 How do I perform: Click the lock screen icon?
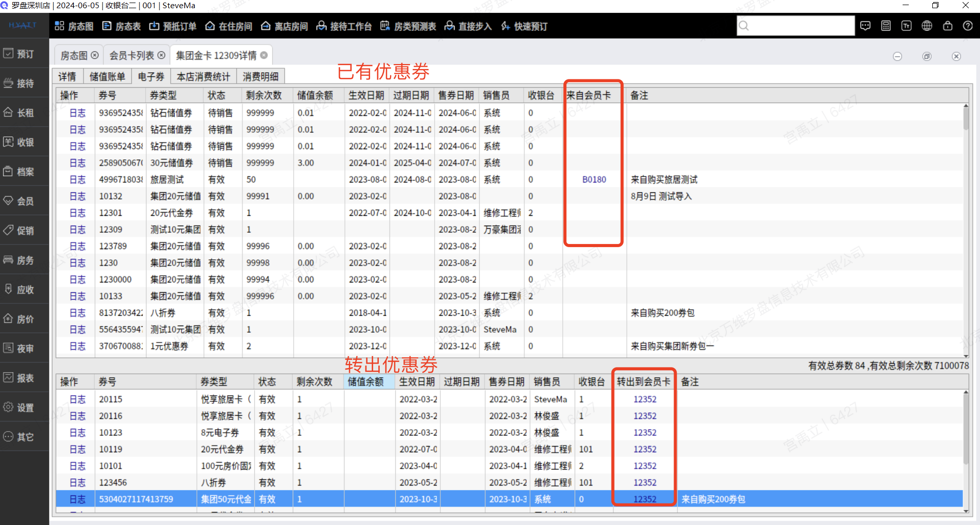click(947, 26)
